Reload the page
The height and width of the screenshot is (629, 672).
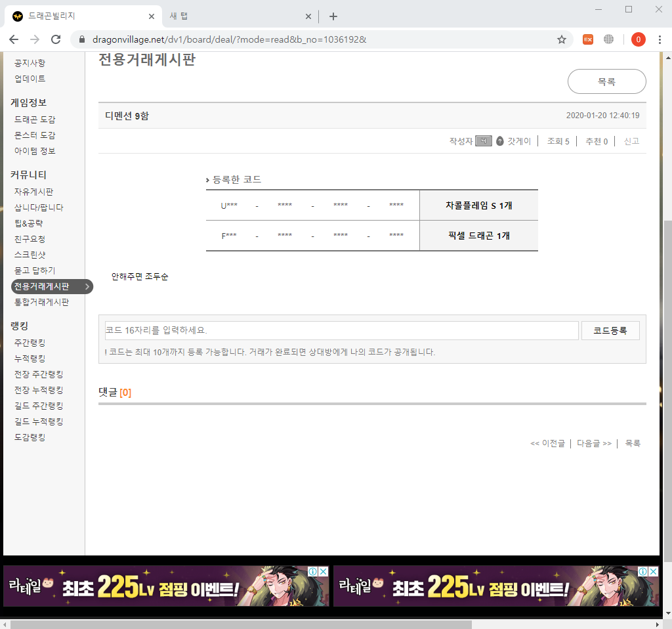pyautogui.click(x=56, y=39)
